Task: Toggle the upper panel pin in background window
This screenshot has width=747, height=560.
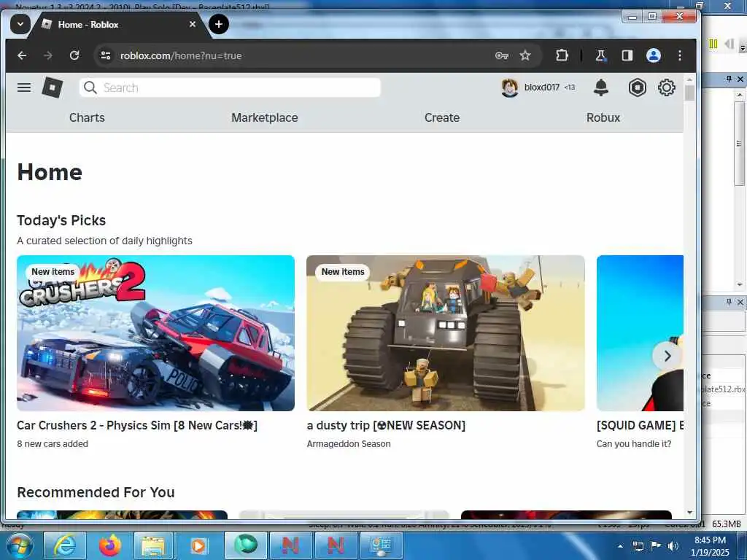Action: click(729, 79)
